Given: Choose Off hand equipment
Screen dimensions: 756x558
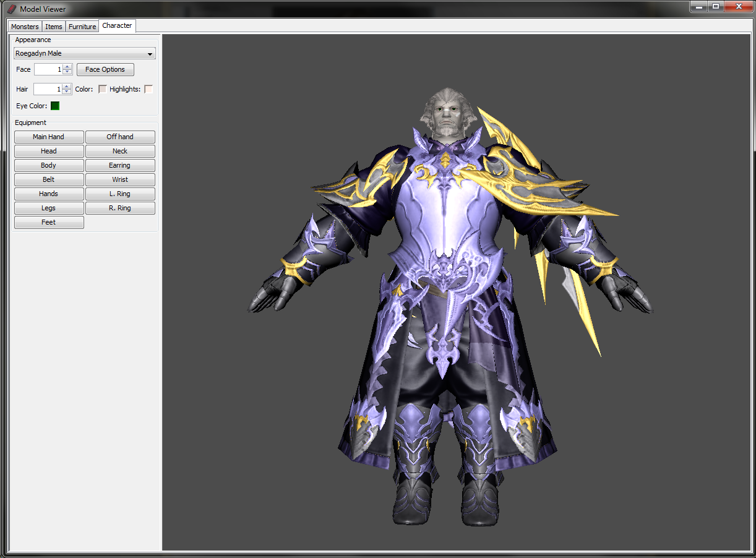Looking at the screenshot, I should click(120, 137).
